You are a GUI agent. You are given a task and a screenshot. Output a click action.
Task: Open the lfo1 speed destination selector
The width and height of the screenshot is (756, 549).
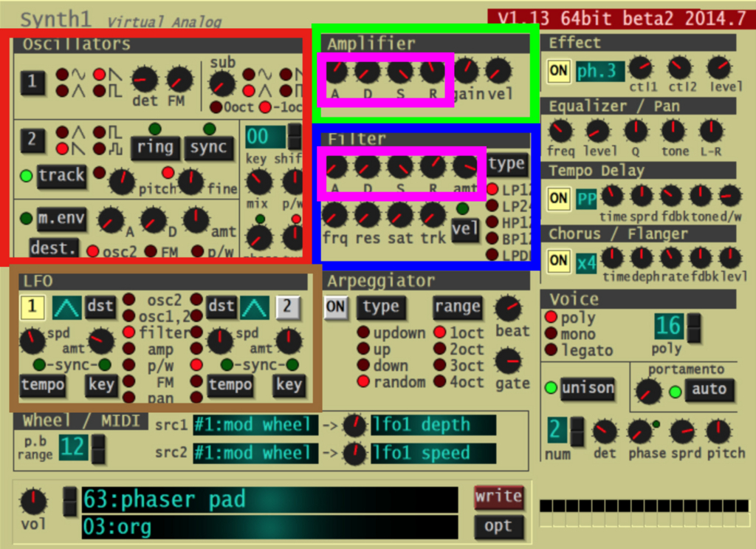point(433,453)
